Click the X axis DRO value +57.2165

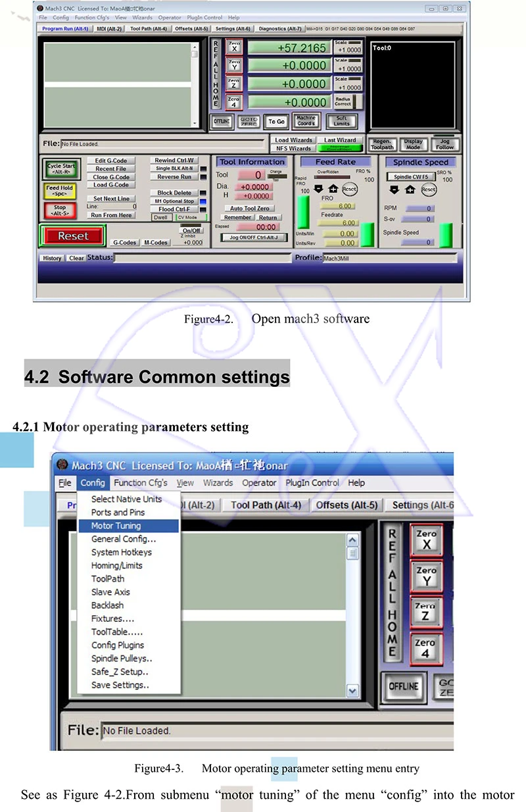point(289,48)
